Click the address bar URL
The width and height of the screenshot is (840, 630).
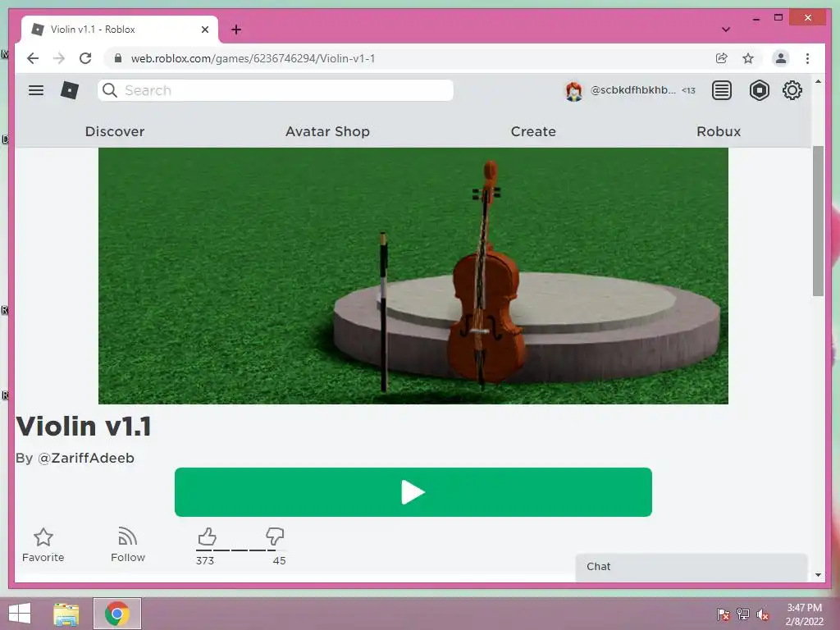click(x=253, y=58)
